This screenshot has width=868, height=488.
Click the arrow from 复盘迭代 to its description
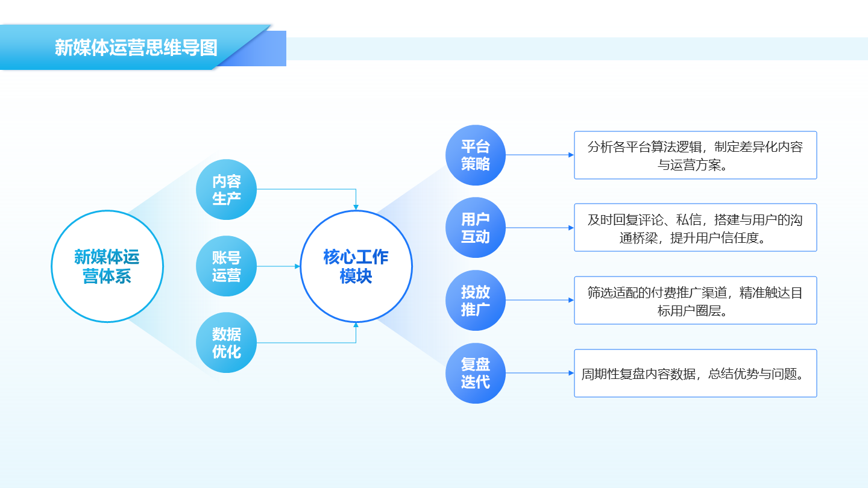(x=539, y=373)
